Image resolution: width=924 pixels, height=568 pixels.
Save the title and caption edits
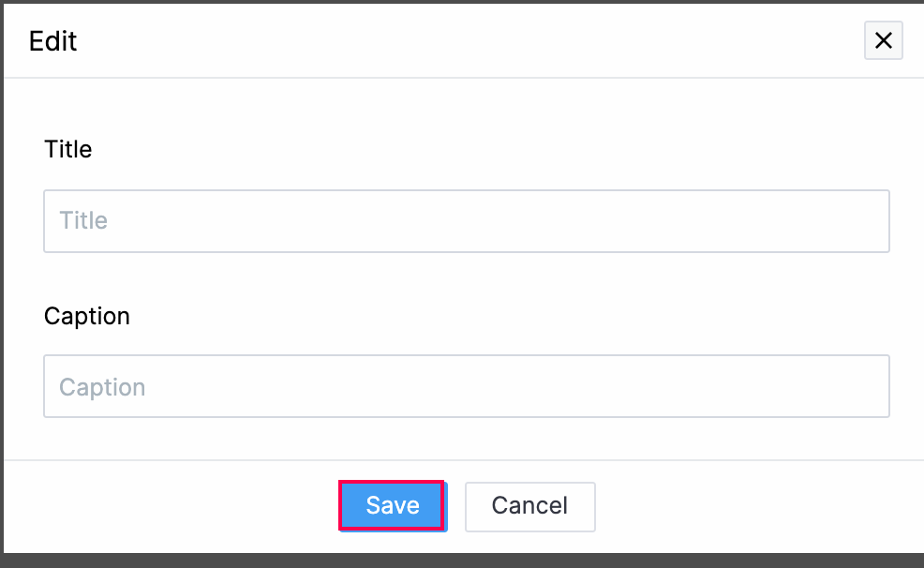[x=392, y=506]
